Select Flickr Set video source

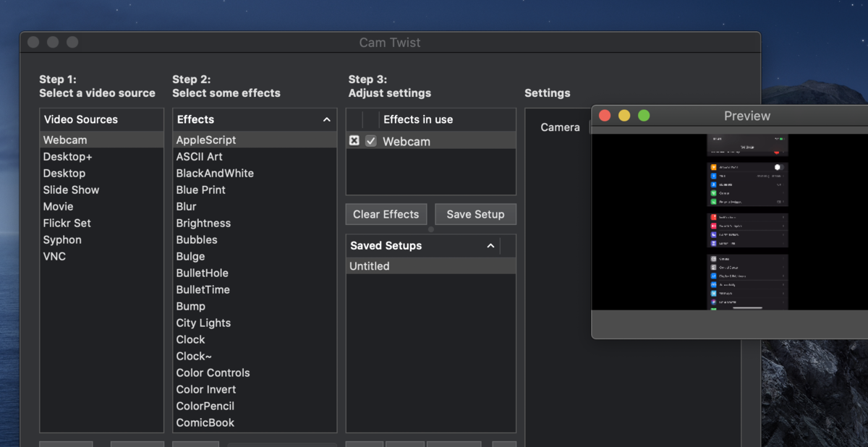102,223
